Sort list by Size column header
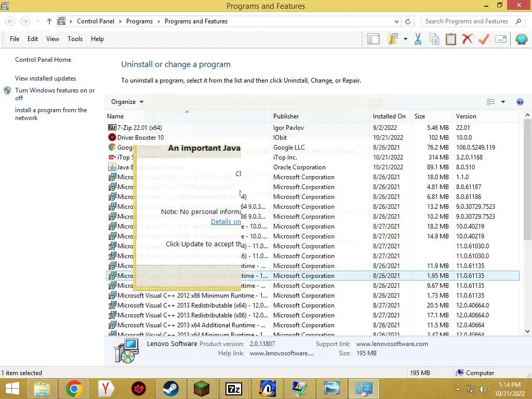Screen dimensions: 532x399 (432, 116)
